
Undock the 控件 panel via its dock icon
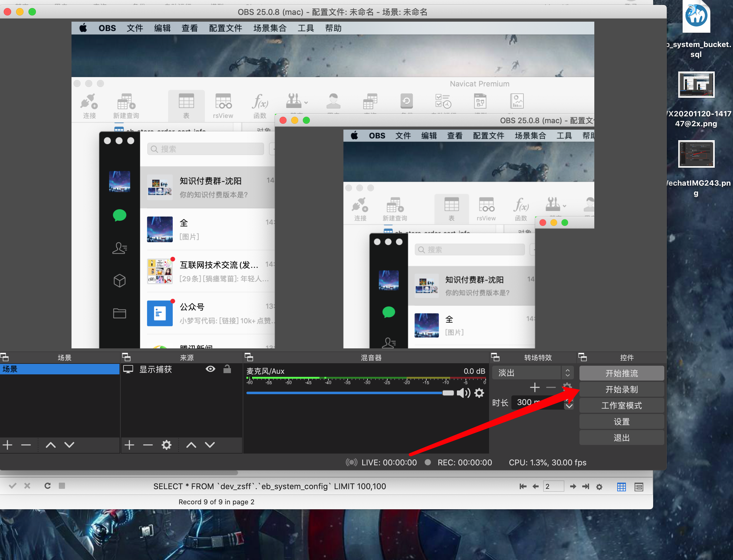point(583,357)
